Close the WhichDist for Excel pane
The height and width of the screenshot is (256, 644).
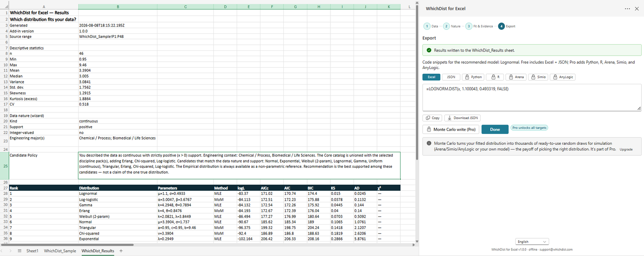tap(637, 8)
